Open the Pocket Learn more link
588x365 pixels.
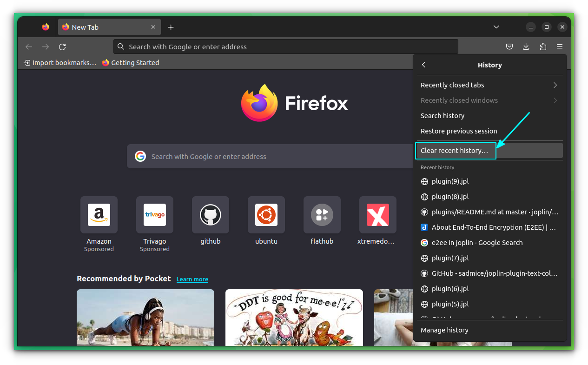192,279
